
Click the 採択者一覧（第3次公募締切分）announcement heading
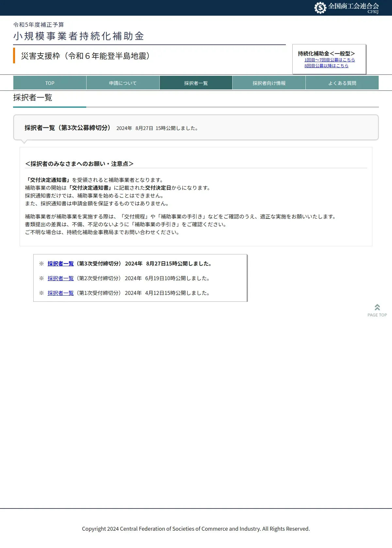pos(68,128)
